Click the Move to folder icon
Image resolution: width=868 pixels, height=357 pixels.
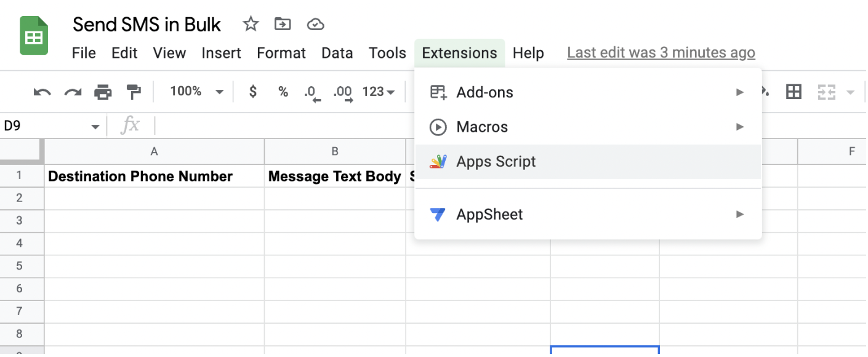283,24
